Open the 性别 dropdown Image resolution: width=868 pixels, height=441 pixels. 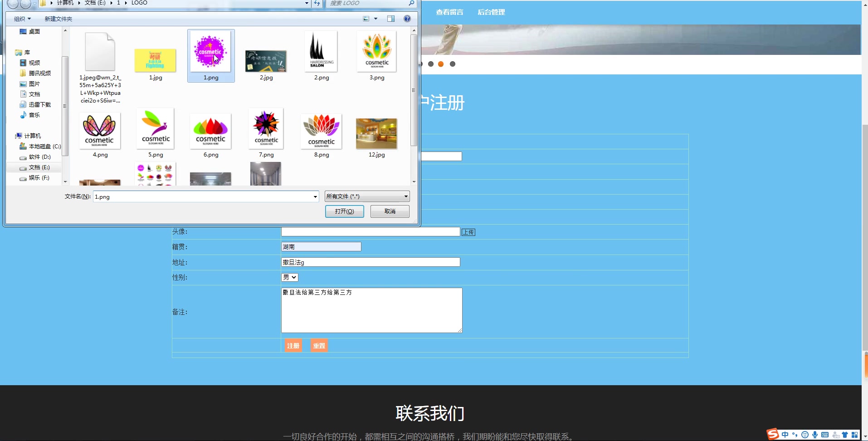click(290, 277)
